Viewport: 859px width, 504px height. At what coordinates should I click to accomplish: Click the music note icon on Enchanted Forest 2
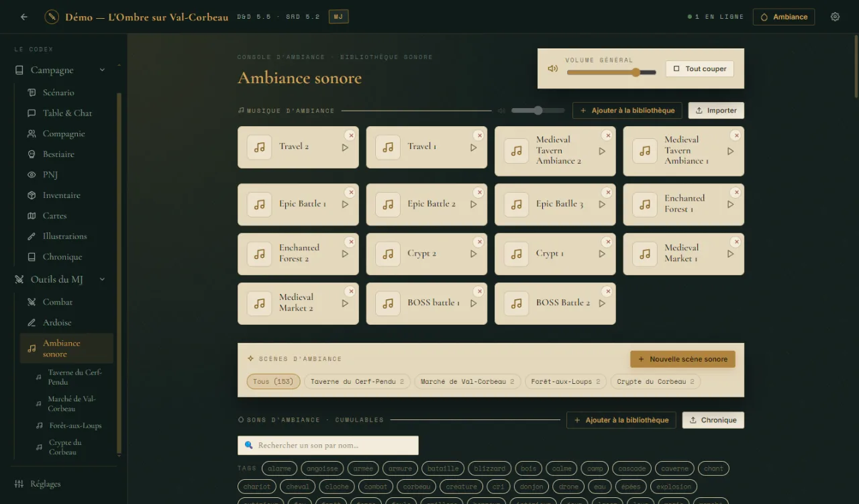tap(259, 254)
